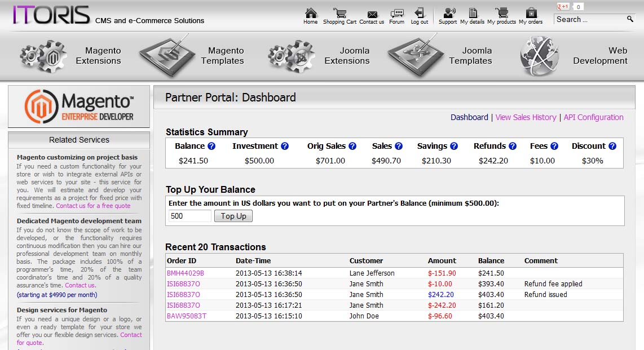Viewport: 644px width, 350px height.
Task: Select the Refund issued comment
Action: tap(545, 295)
